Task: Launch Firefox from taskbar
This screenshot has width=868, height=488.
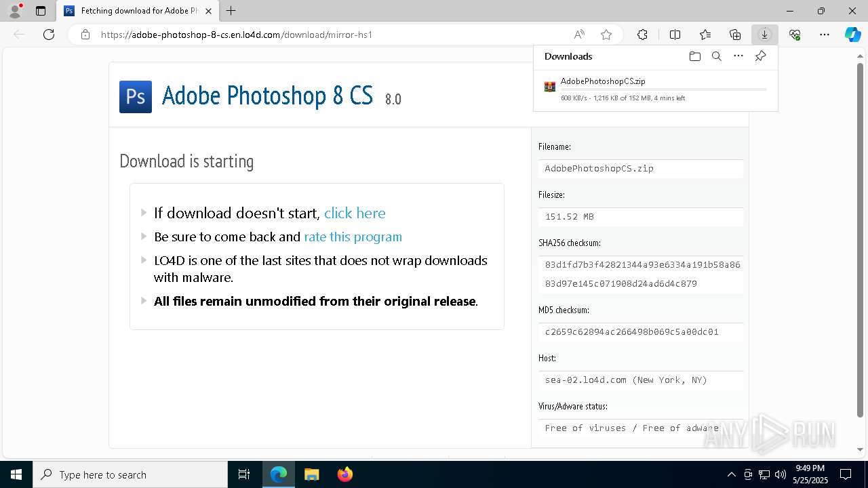Action: 344,474
